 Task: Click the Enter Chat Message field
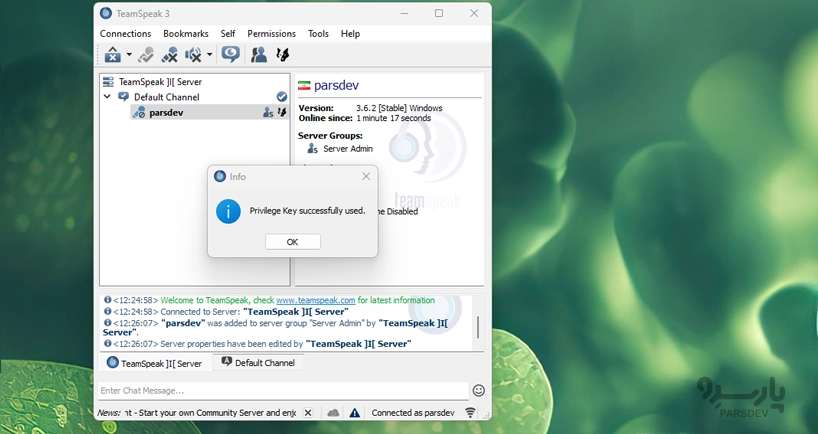[x=282, y=390]
